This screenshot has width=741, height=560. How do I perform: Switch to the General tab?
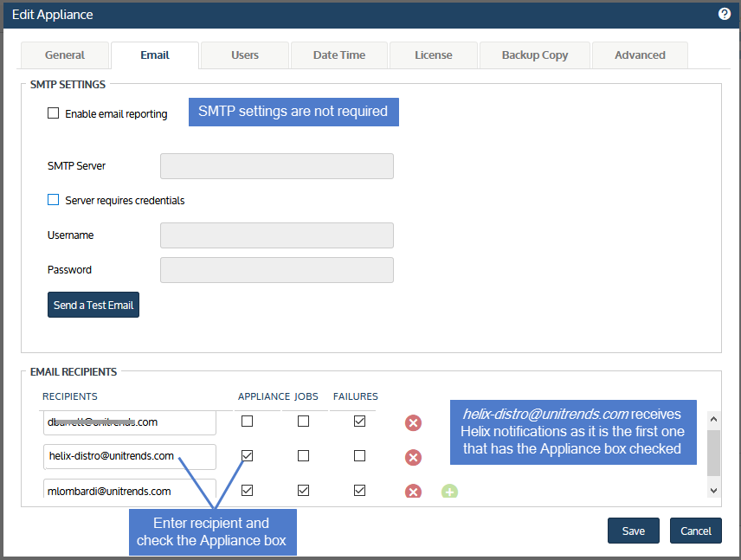tap(65, 55)
